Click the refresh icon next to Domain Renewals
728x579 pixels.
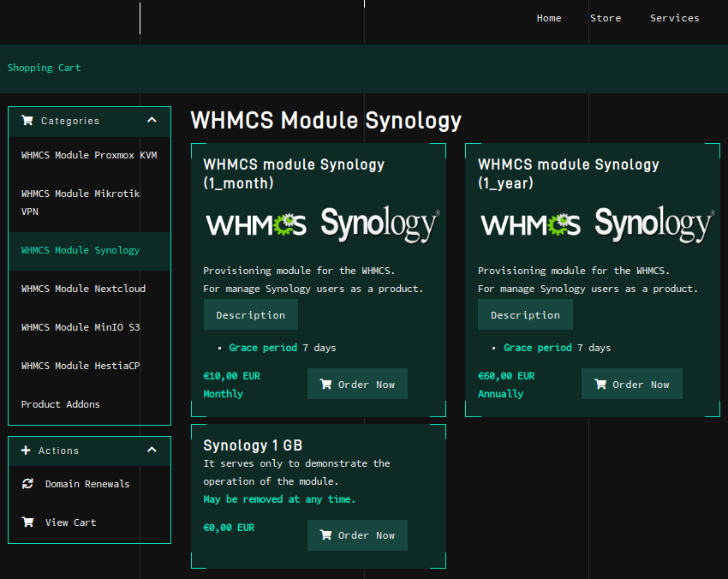(28, 484)
